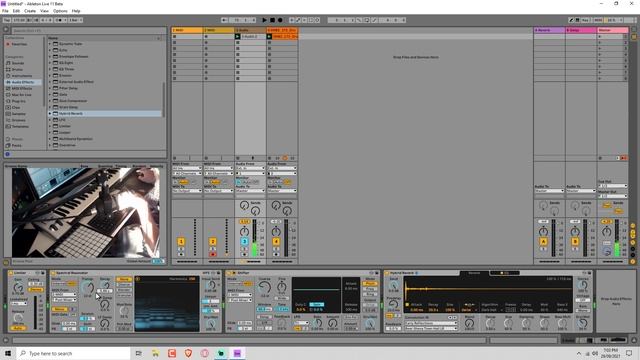Click the browser preview video thumbnail
The height and width of the screenshot is (360, 640).
point(86,212)
